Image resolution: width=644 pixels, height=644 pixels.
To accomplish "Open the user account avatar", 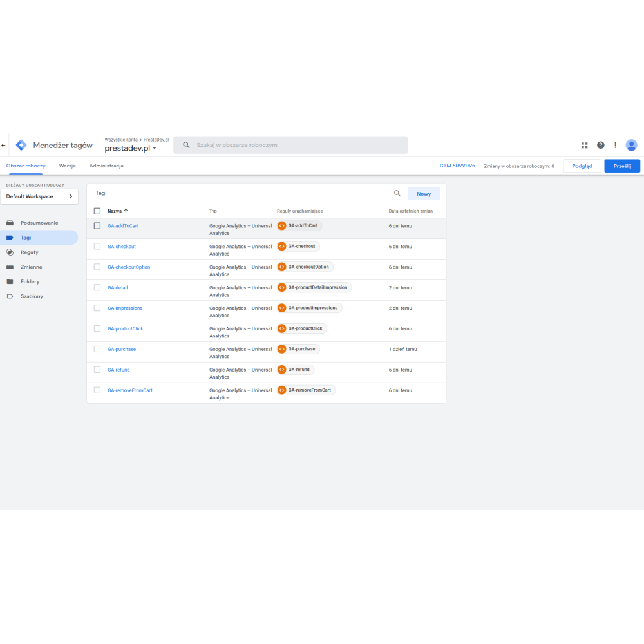I will pos(631,145).
